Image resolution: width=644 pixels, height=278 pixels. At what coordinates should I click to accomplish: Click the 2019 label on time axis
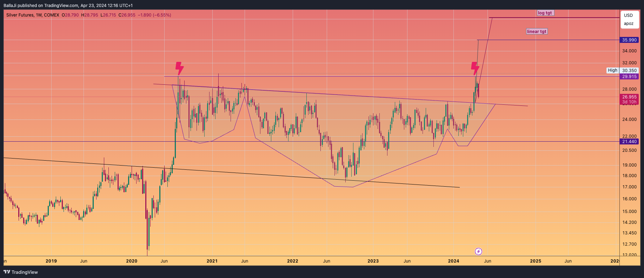51,261
